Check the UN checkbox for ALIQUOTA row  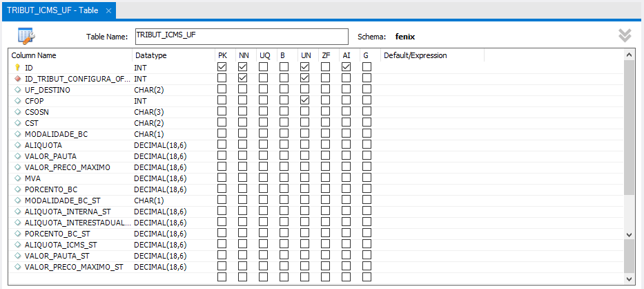tap(305, 144)
